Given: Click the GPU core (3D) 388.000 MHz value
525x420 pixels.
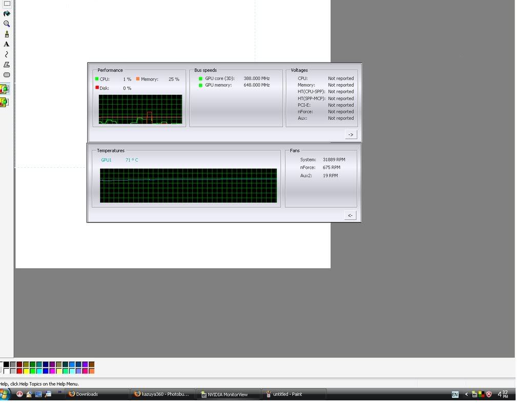Looking at the screenshot, I should pos(257,78).
